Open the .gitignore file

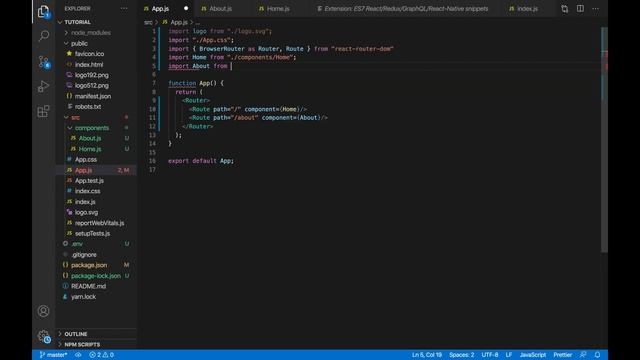84,255
